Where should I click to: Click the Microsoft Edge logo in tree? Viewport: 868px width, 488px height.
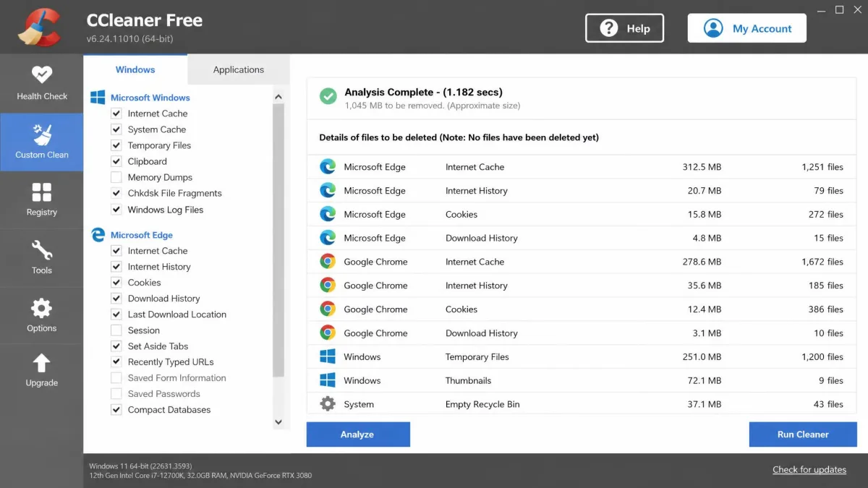[x=98, y=235]
